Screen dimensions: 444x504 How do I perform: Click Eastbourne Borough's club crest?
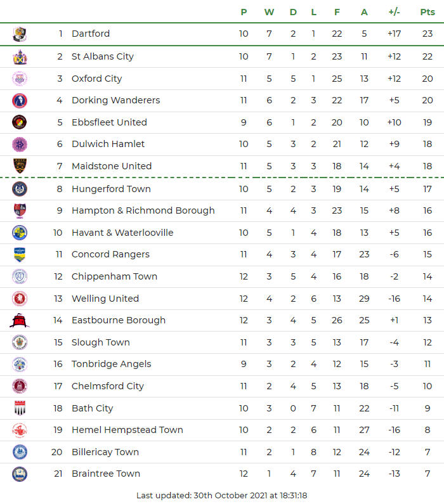(20, 321)
